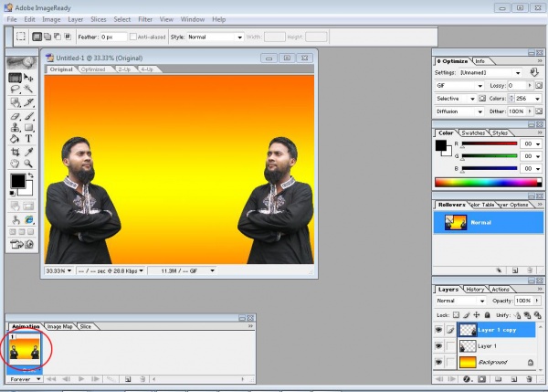Pick the Hand tool
Viewport: 548px width, 392px height.
click(15, 164)
